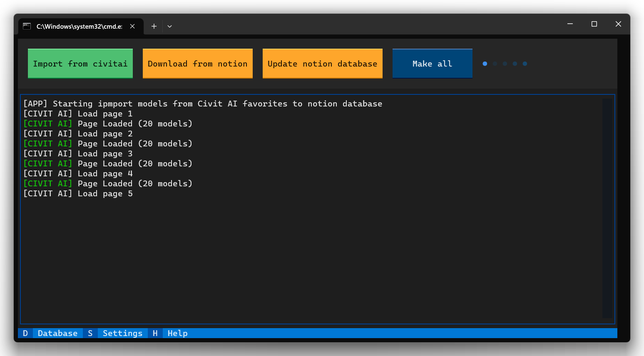Click the Import from civitai button
644x356 pixels.
80,64
